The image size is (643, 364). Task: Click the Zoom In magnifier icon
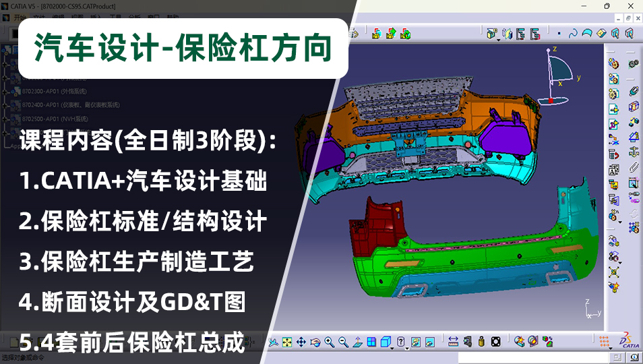coord(330,342)
